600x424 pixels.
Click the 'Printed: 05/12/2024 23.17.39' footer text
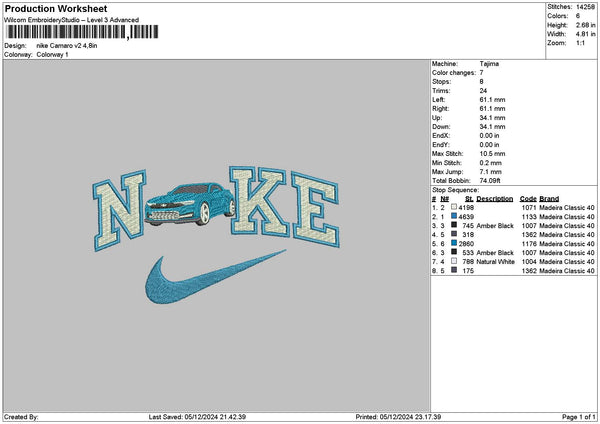tap(398, 417)
